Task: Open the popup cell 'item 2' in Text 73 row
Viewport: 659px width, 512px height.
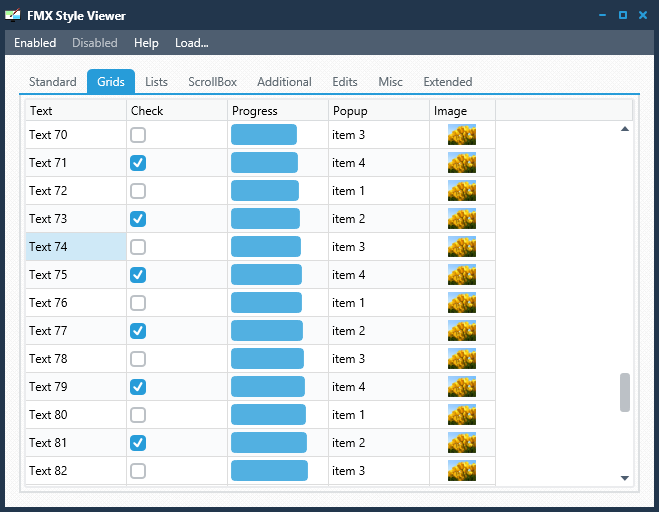Action: coord(379,219)
